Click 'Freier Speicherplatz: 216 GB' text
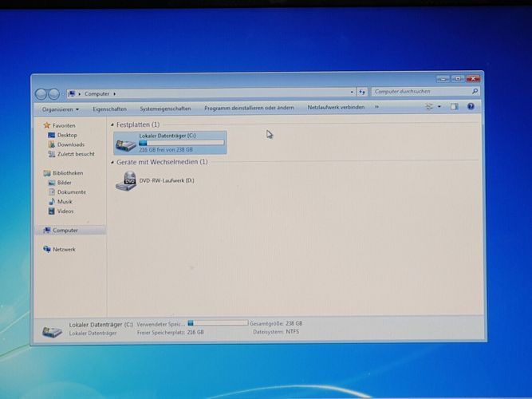This screenshot has height=399, width=532. (x=171, y=333)
